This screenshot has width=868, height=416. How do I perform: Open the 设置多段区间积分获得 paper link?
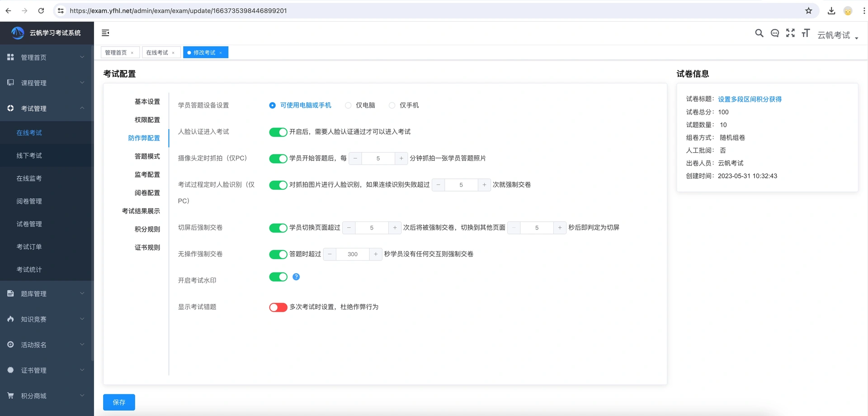[750, 99]
